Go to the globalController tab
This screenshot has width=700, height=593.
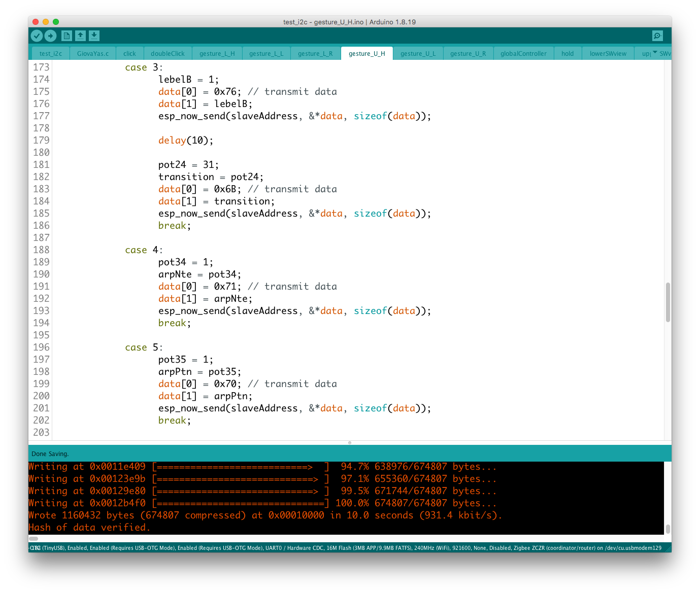click(x=523, y=54)
